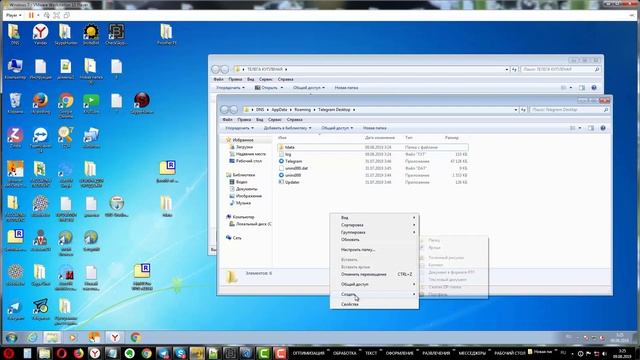Select the Telegram application file
Image resolution: width=640 pixels, height=360 pixels.
click(x=373, y=161)
